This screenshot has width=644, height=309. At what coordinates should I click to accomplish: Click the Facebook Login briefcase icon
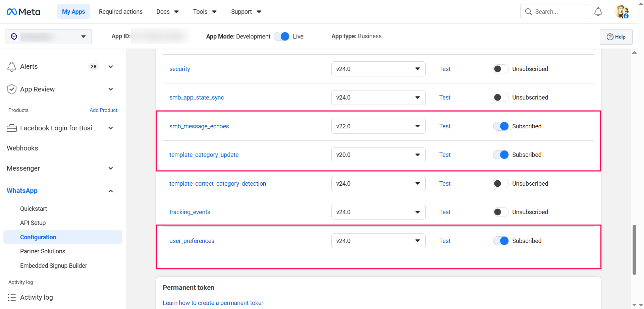point(12,128)
